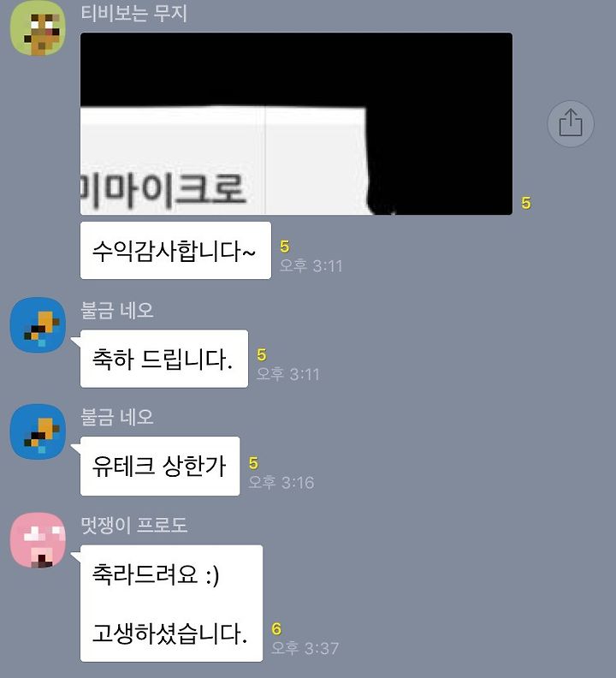Select the 유테크 상한가 message bubble
Image resolution: width=616 pixels, height=678 pixels.
pos(160,466)
